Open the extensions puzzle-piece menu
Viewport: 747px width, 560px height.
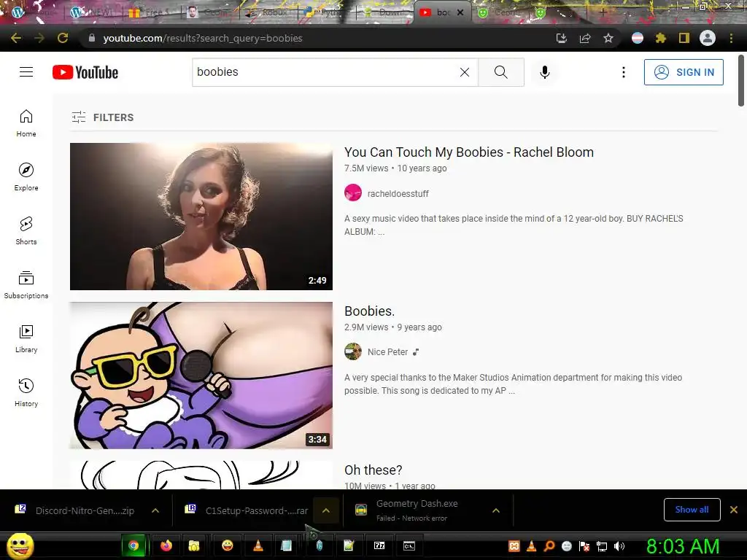pos(660,38)
